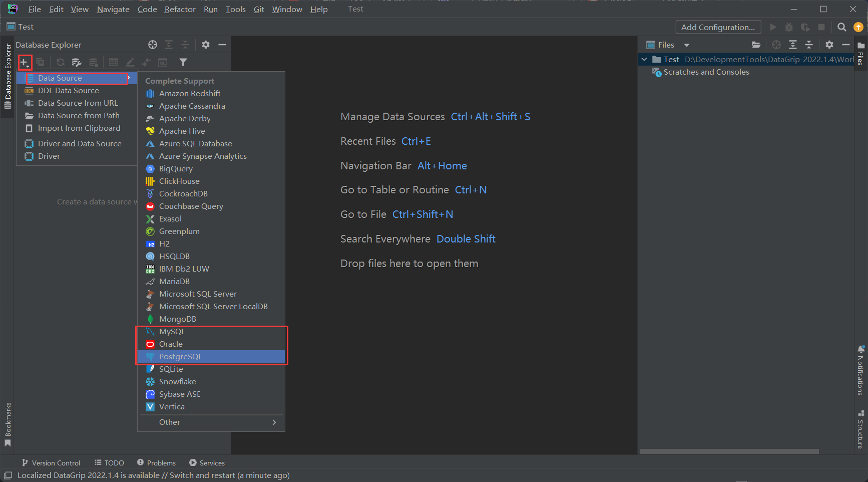Open Data Source Properties icon
Image resolution: width=868 pixels, height=482 pixels.
click(x=77, y=62)
